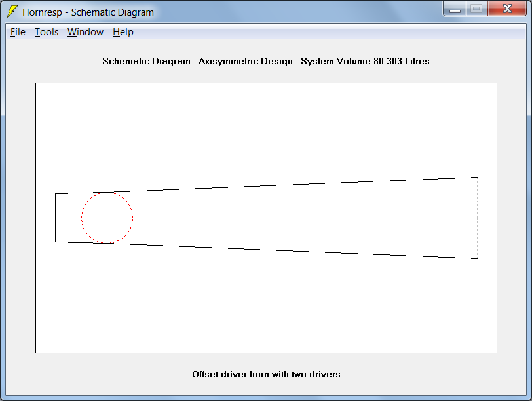
Task: Minimize the Schematic Diagram window
Action: pos(455,9)
